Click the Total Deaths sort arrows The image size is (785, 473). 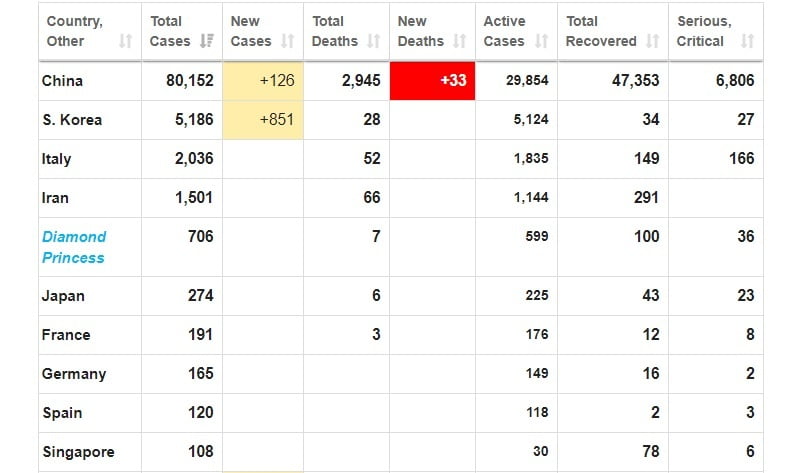pyautogui.click(x=373, y=41)
